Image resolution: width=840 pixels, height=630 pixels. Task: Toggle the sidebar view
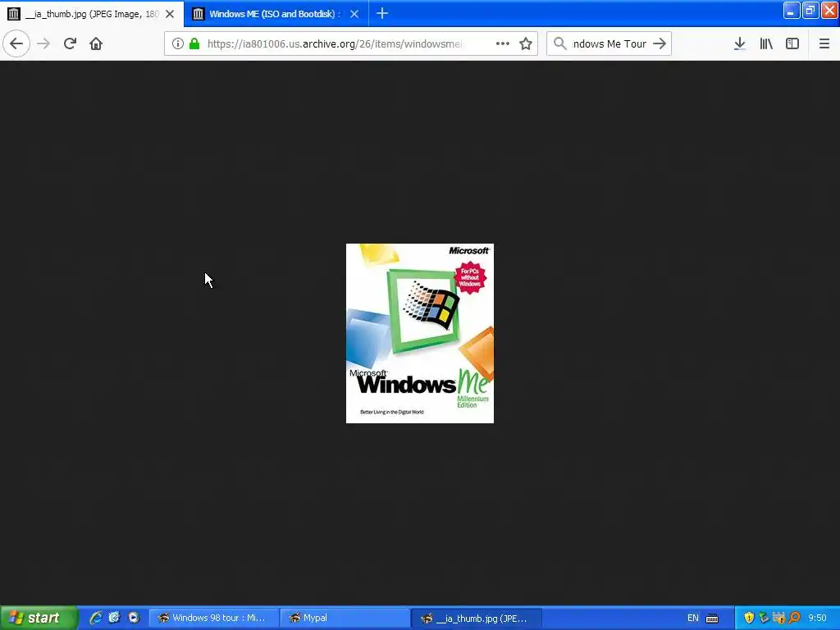pos(792,44)
